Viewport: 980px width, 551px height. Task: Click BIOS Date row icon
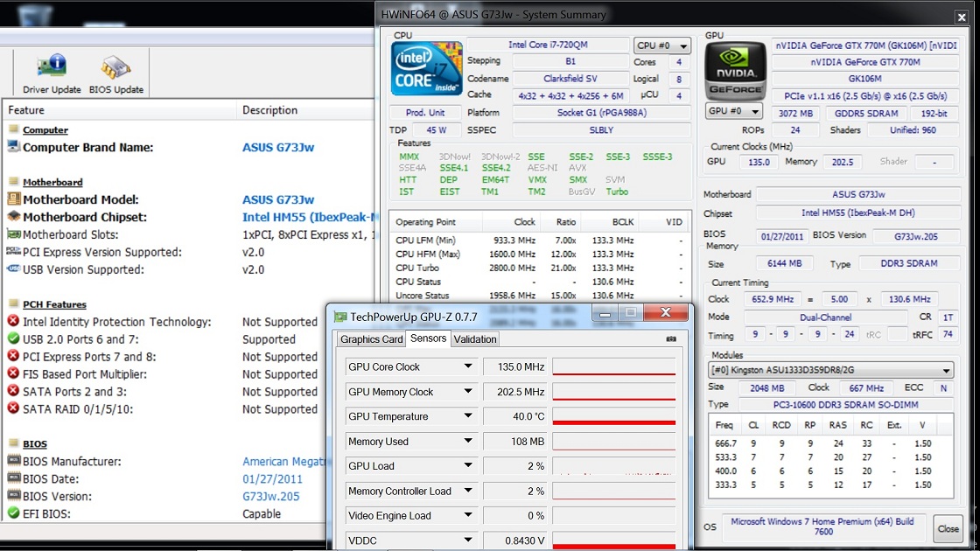(x=13, y=478)
